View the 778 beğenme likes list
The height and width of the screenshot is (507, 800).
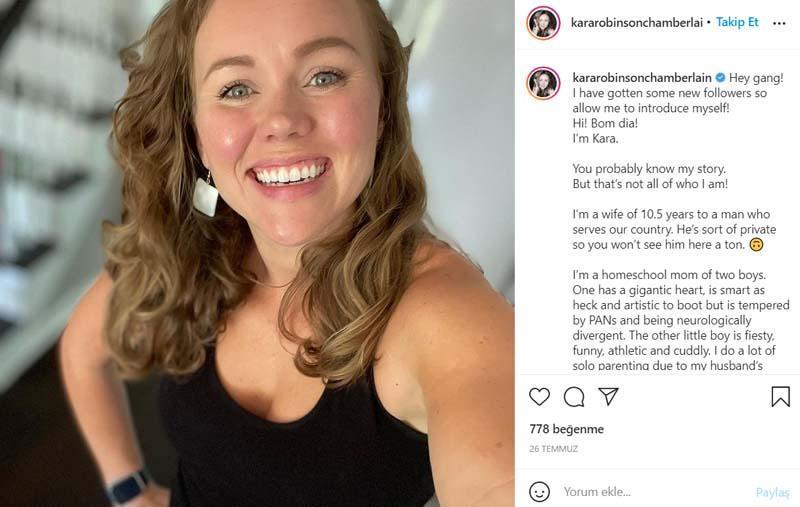coord(566,429)
